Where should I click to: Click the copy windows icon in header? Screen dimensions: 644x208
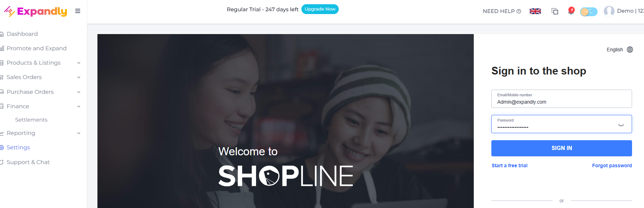[x=555, y=11]
